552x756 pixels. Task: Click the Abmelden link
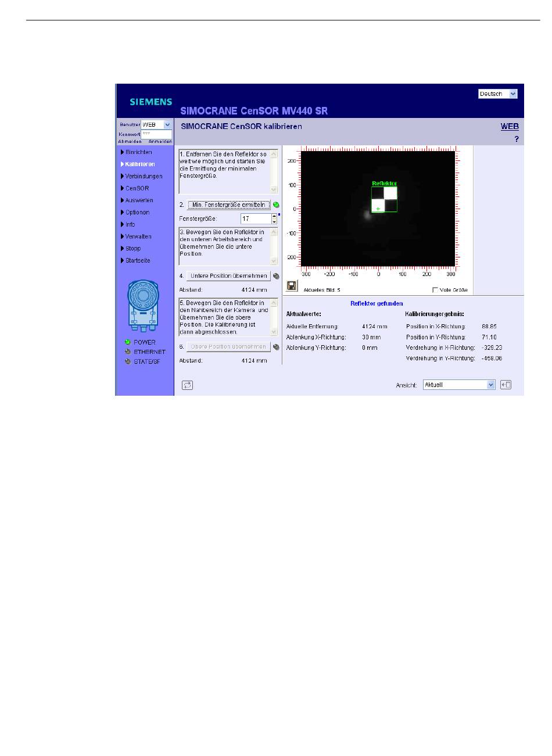pyautogui.click(x=130, y=141)
